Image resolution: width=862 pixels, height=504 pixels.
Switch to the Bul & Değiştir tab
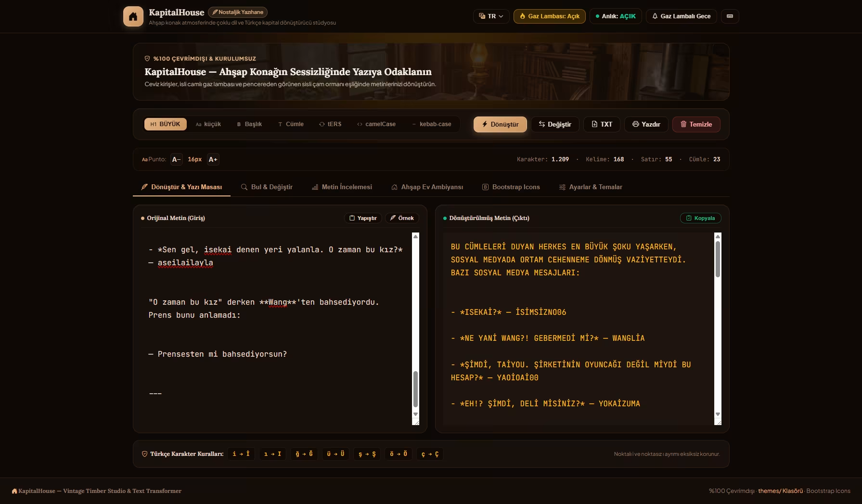click(x=267, y=187)
